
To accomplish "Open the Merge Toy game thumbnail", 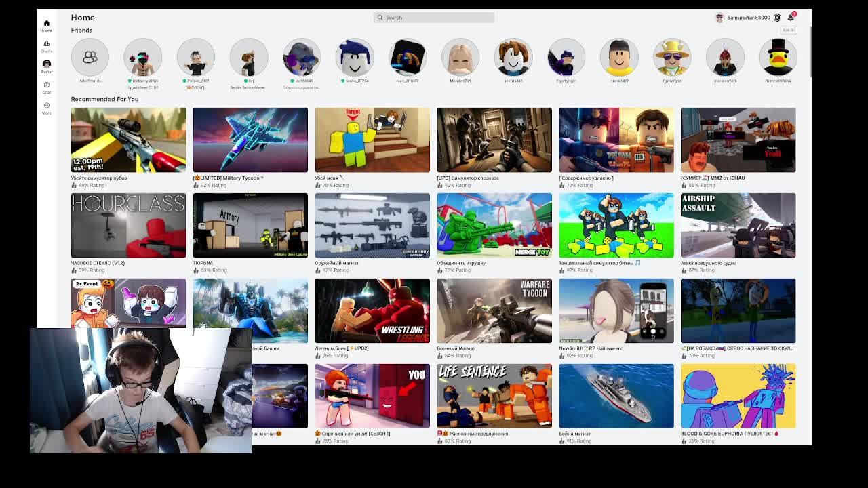I will (x=494, y=225).
